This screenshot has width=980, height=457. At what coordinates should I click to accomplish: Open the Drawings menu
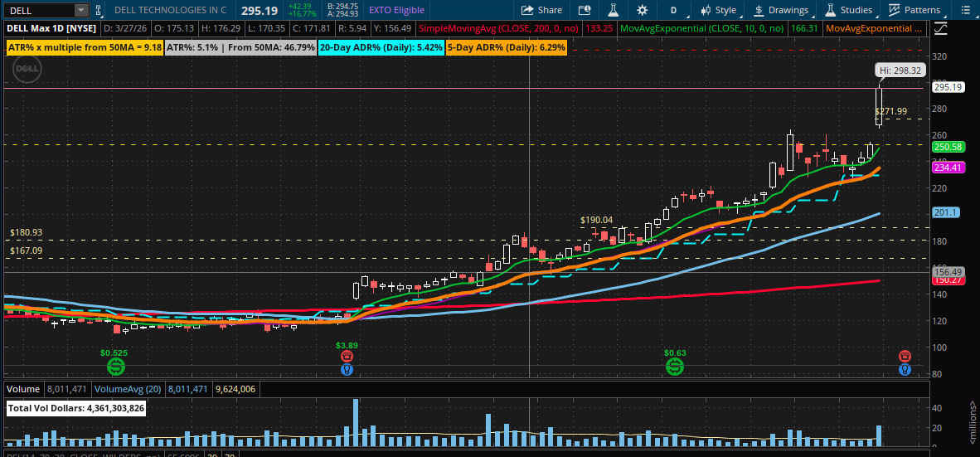(781, 10)
